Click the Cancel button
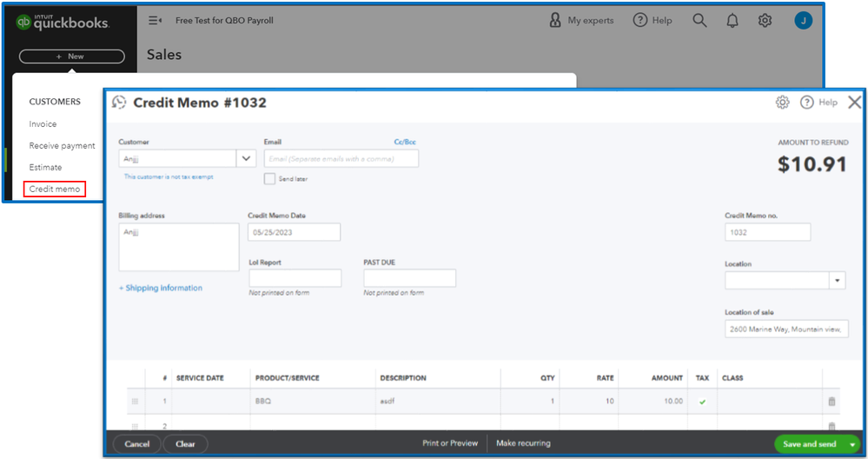 pyautogui.click(x=136, y=444)
